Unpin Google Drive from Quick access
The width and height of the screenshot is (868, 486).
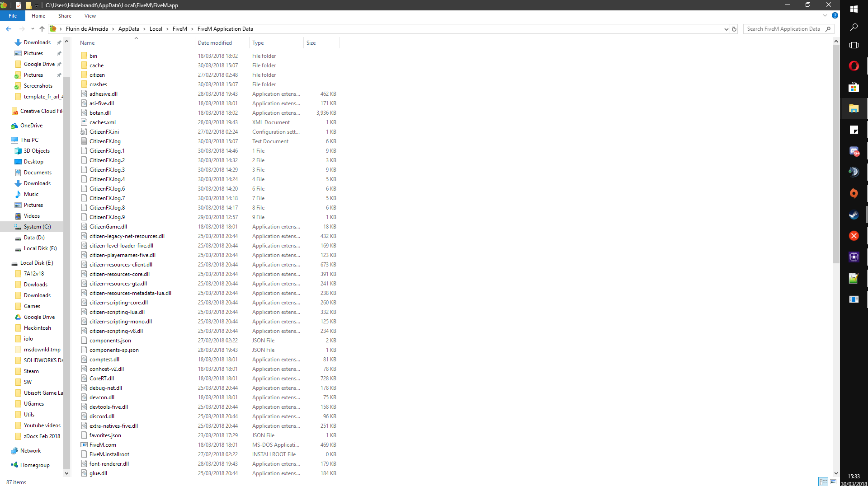click(x=59, y=64)
